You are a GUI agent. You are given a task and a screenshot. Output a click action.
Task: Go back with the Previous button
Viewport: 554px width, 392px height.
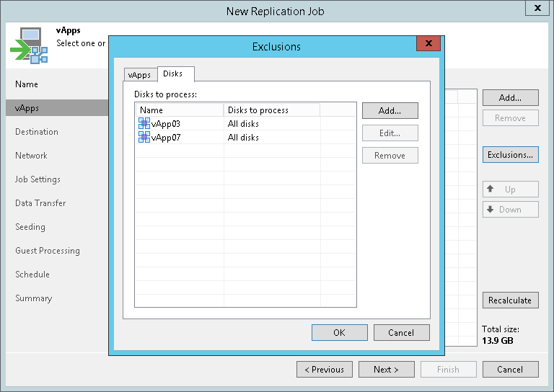[325, 370]
